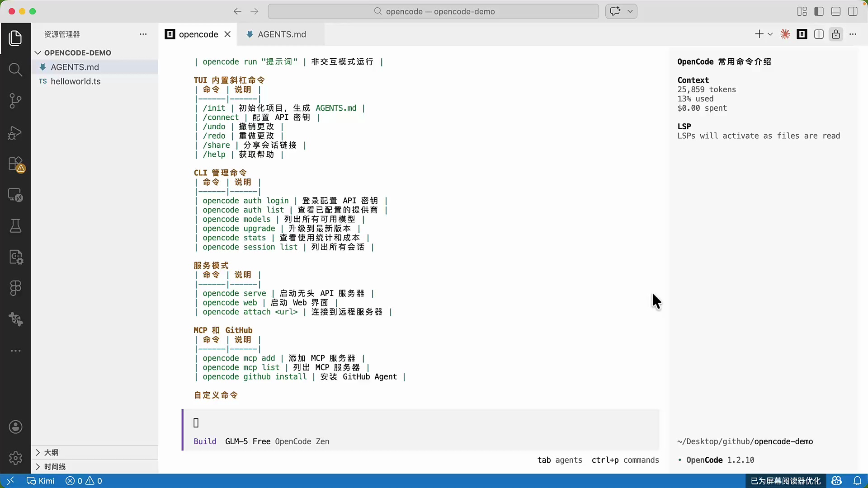Open explorer views and more actions ellipsis
The image size is (868, 488).
pyautogui.click(x=143, y=34)
